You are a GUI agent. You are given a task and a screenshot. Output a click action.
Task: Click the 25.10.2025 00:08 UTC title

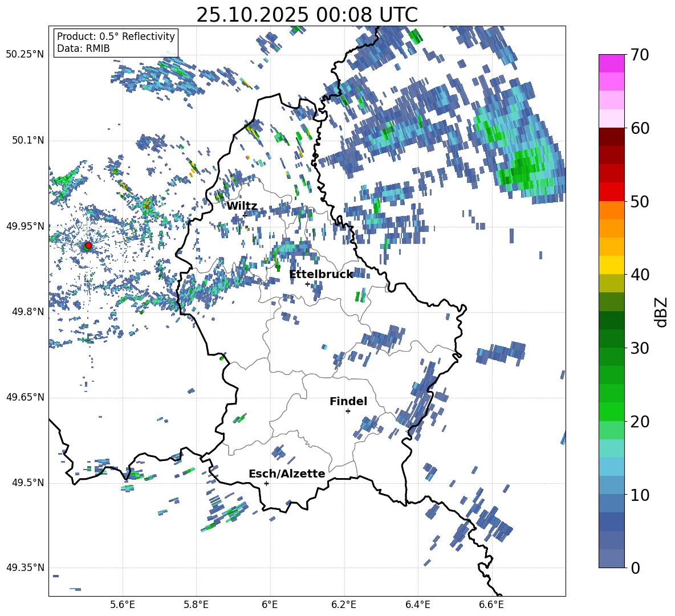307,15
